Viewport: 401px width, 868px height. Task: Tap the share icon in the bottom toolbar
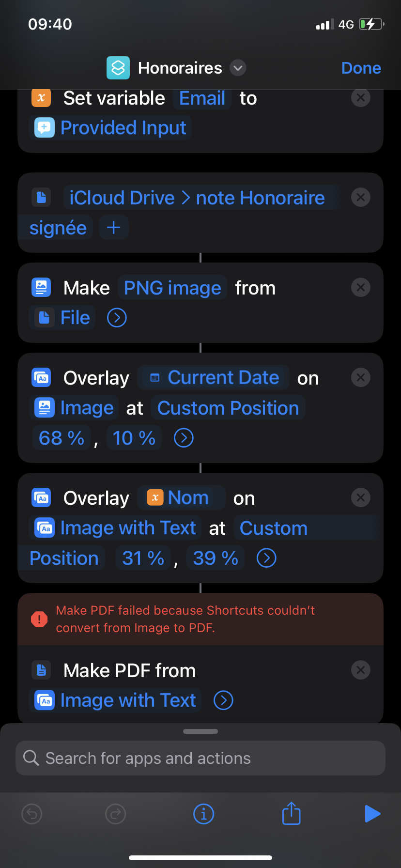pyautogui.click(x=292, y=813)
